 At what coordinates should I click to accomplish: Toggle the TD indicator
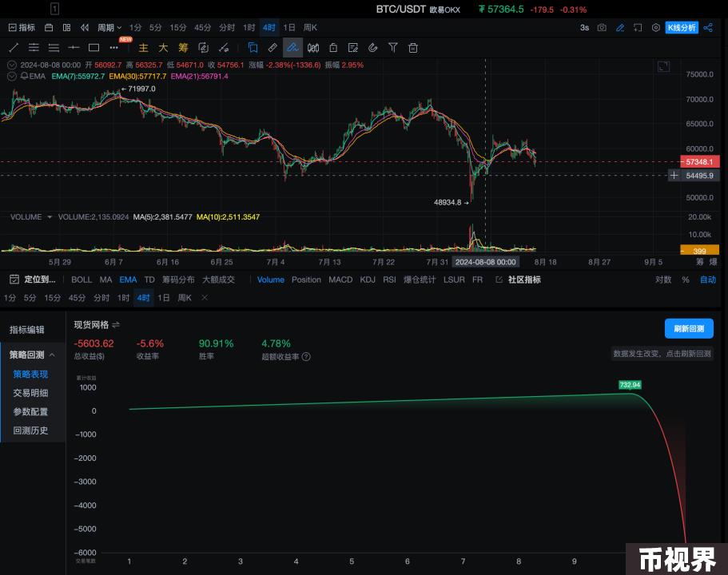[149, 280]
